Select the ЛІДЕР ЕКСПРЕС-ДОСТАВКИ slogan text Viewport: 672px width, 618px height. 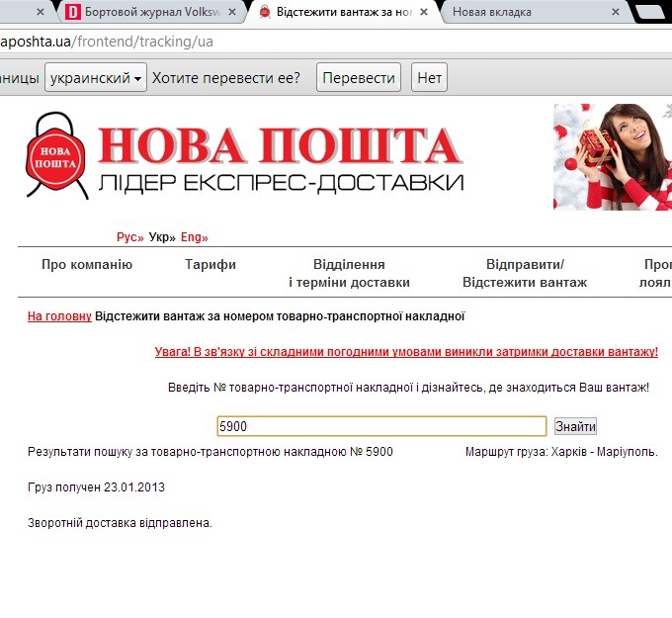(281, 183)
